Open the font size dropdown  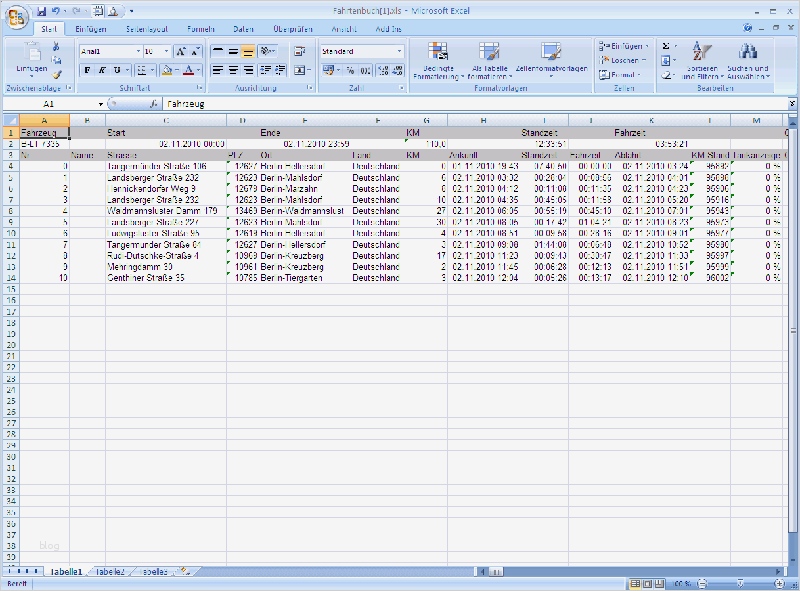[166, 52]
